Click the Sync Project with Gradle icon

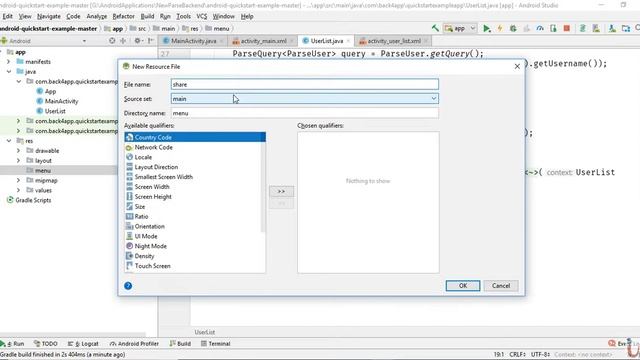point(582,29)
